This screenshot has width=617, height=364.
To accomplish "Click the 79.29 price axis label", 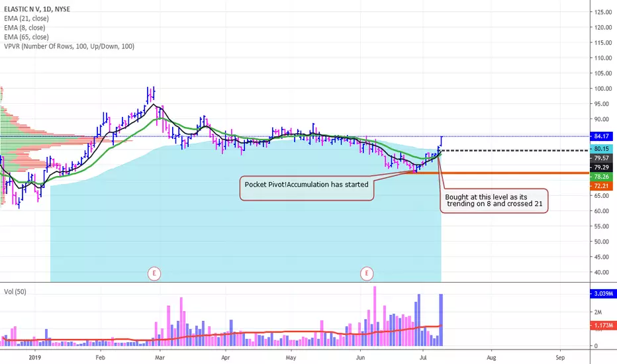I will pyautogui.click(x=601, y=167).
